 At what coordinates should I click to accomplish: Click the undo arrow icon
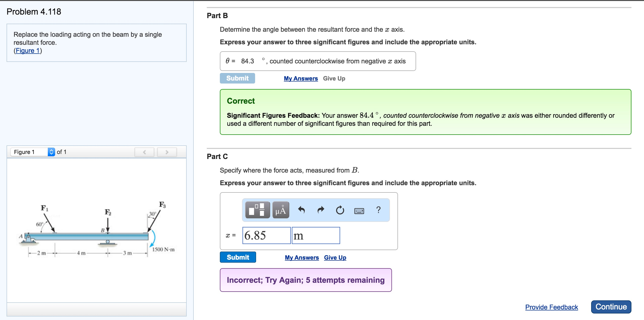[301, 210]
